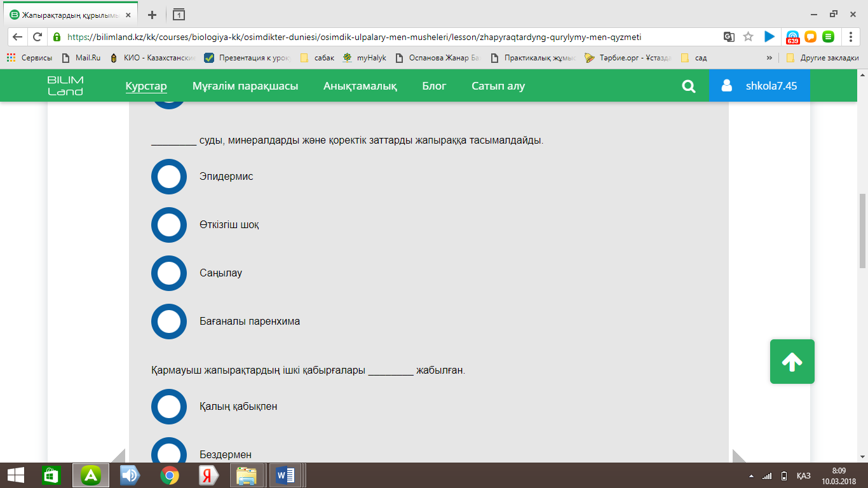The height and width of the screenshot is (488, 868).
Task: Expand the hidden bookmarks overflow chevron
Action: [770, 58]
